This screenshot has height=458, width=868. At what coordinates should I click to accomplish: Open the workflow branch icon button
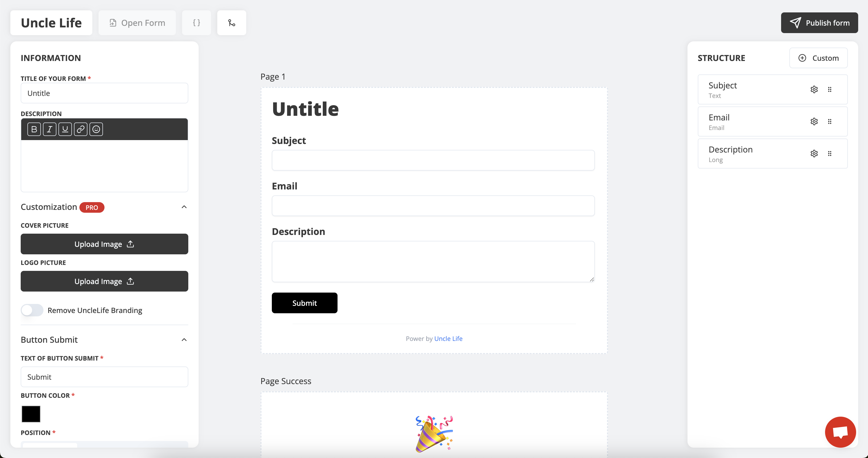tap(231, 23)
